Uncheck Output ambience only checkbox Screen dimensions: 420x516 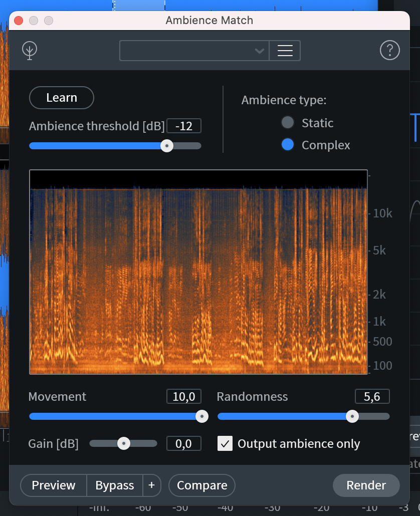pyautogui.click(x=225, y=443)
